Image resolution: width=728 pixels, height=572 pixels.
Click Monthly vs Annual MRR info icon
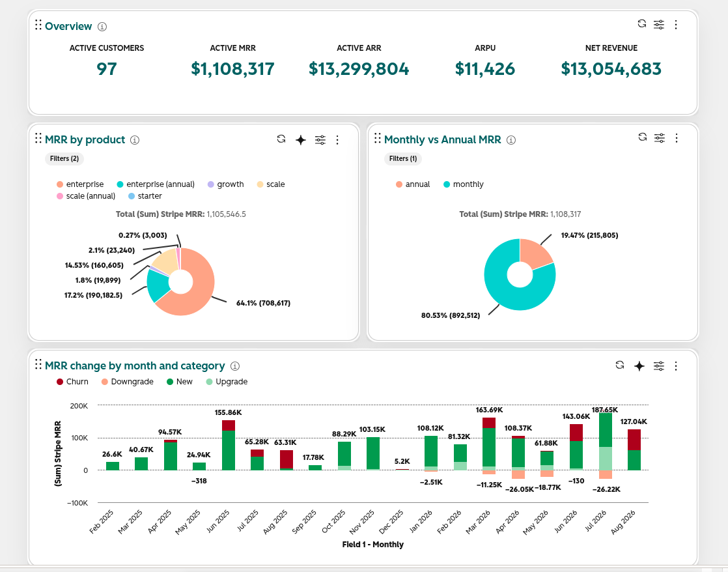(511, 140)
